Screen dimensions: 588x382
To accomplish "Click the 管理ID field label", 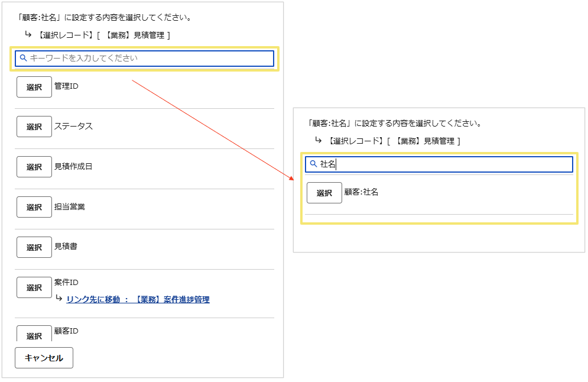I will click(66, 86).
